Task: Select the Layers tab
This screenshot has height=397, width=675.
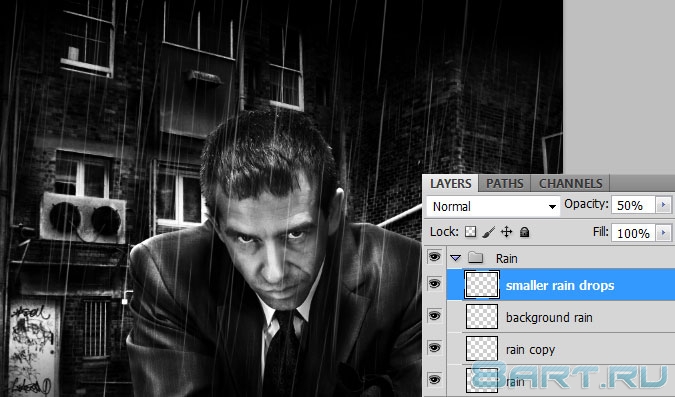Action: (450, 183)
